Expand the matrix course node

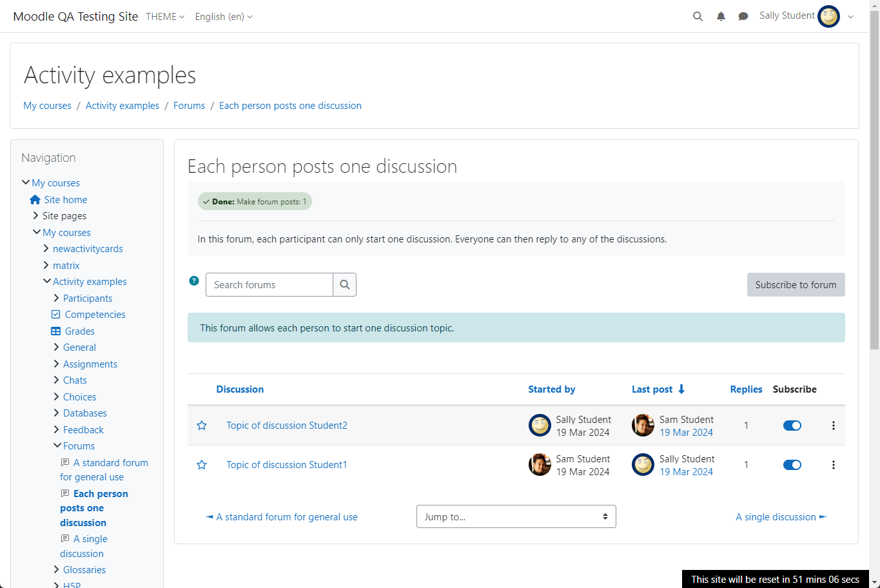(x=46, y=266)
